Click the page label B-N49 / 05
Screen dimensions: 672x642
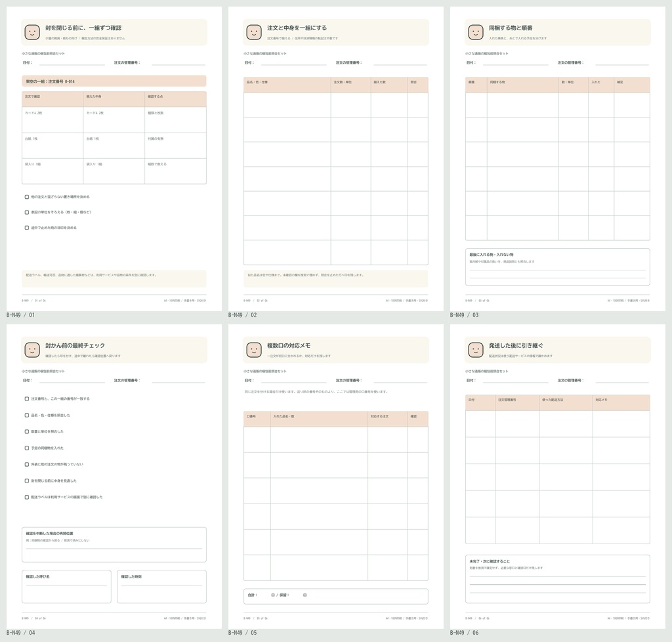(x=243, y=633)
